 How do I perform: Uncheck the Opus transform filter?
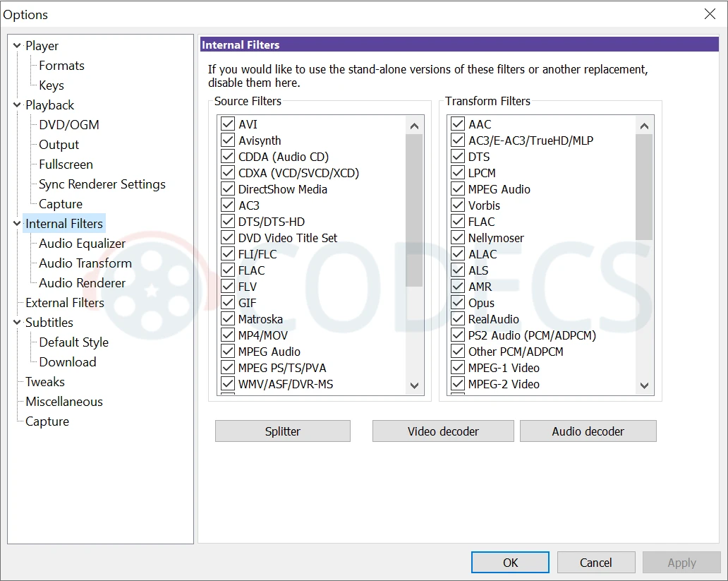point(458,303)
